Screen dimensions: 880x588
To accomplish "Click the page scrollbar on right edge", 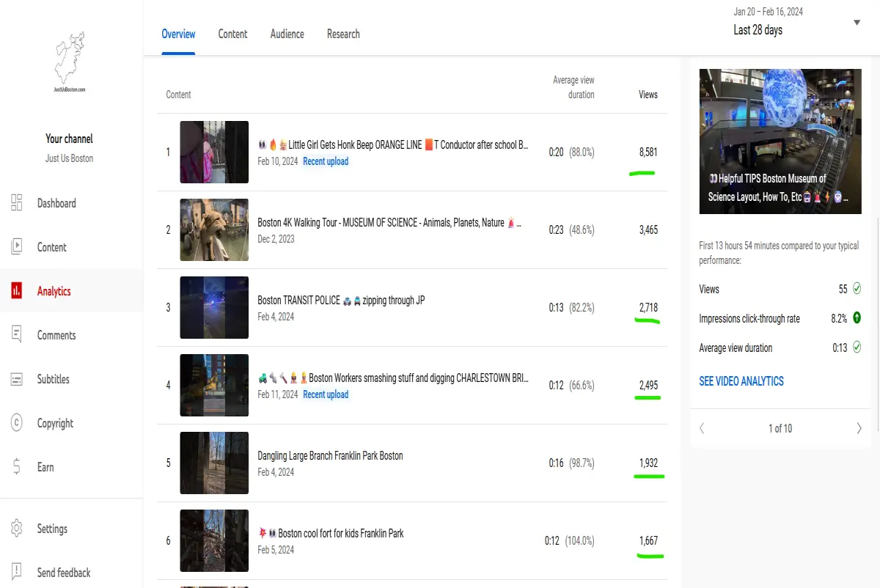I will point(878,323).
